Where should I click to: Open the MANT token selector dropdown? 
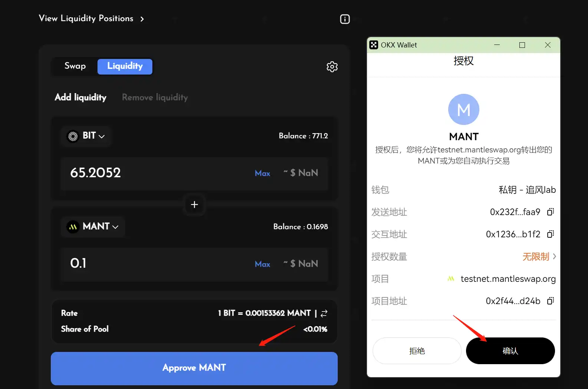[x=93, y=227]
